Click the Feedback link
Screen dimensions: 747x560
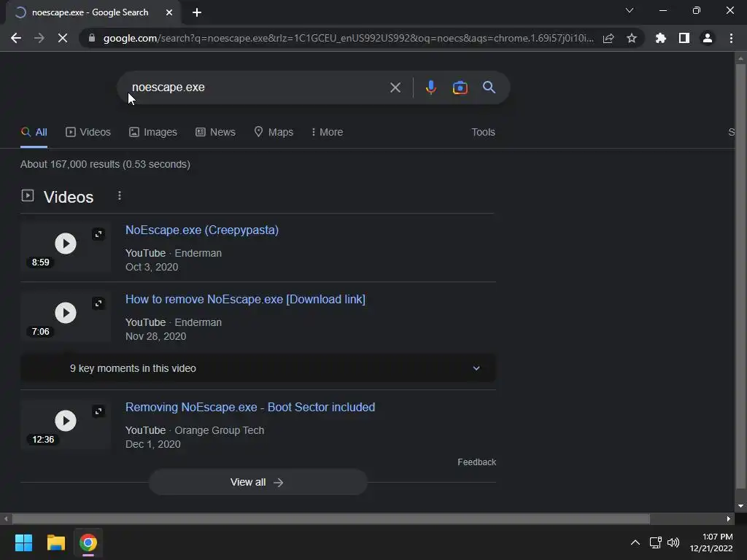click(476, 462)
